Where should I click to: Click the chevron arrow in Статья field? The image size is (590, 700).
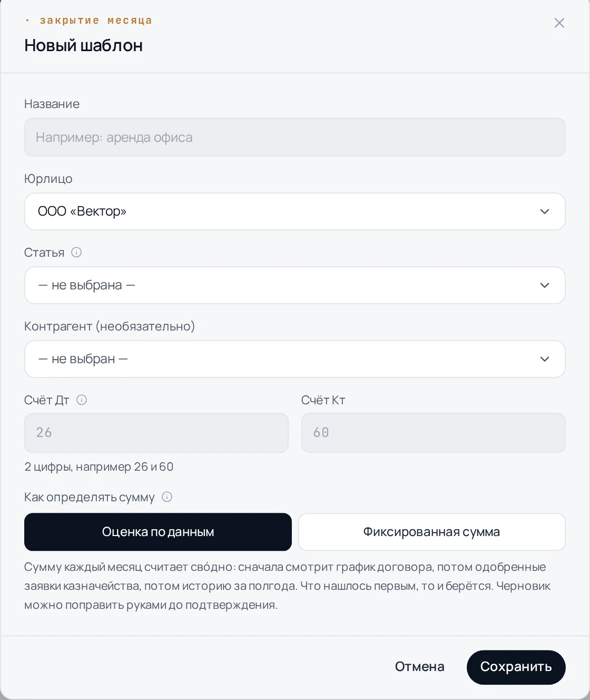point(545,285)
